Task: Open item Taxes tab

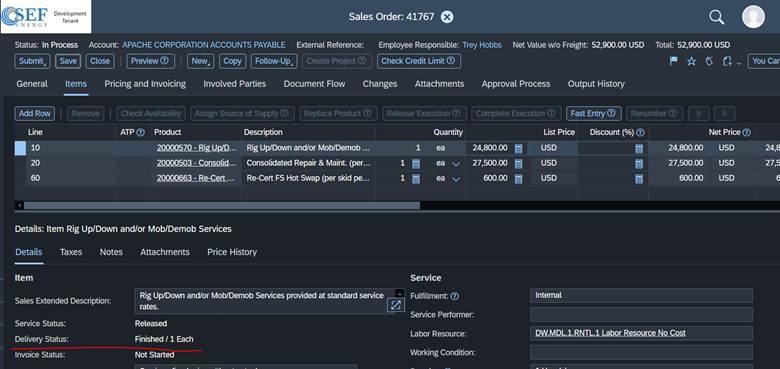Action: pos(71,252)
